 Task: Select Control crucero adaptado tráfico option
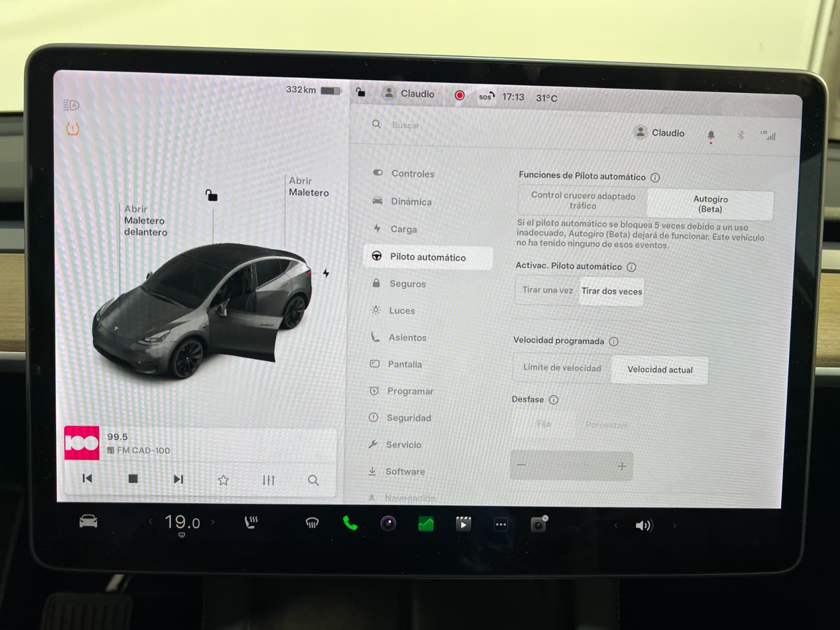pos(583,200)
